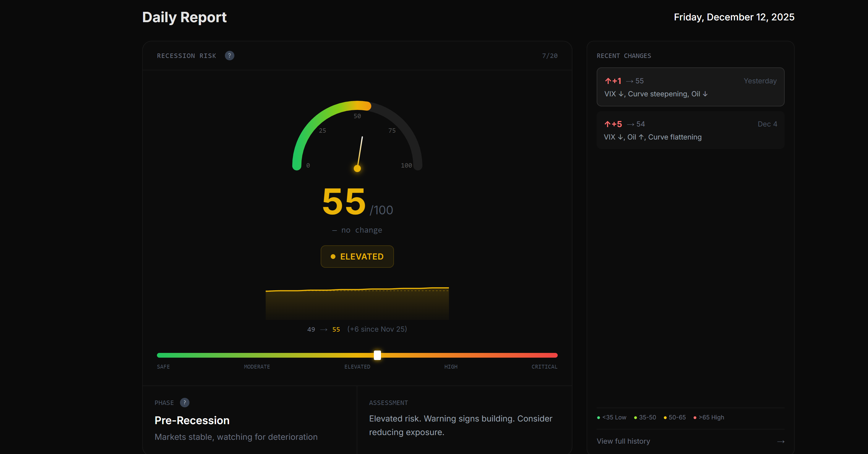Click the Recession Risk help question-mark icon
This screenshot has height=454, width=868.
pyautogui.click(x=229, y=56)
